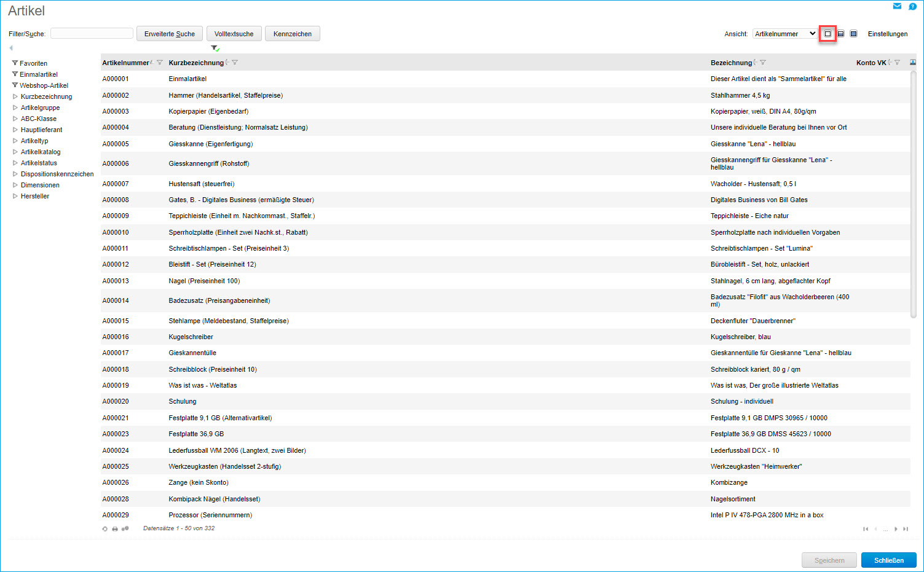Click the filter funnel in Konto VK header

click(897, 63)
